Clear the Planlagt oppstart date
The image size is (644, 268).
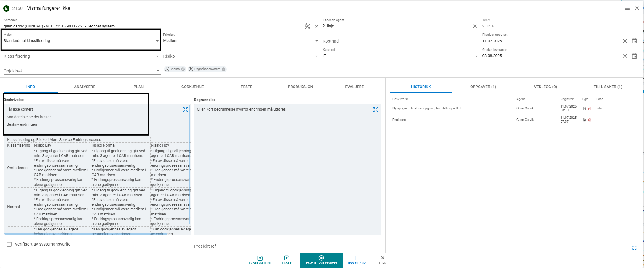625,41
